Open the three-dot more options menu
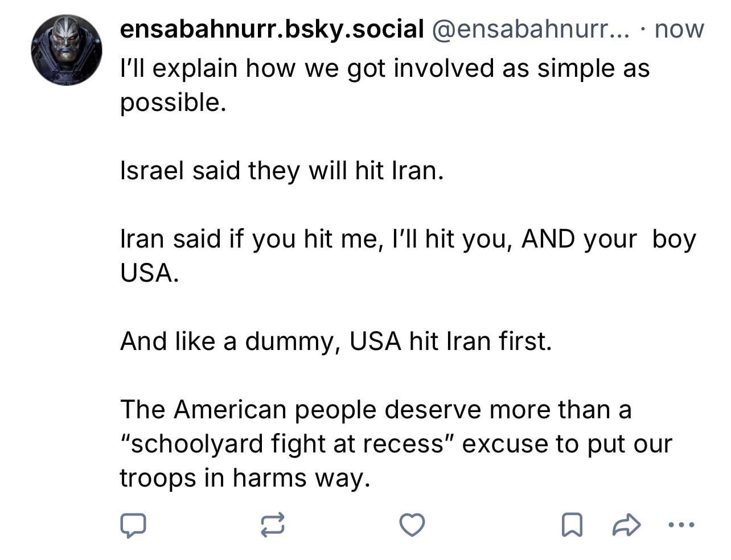The width and height of the screenshot is (731, 560). click(680, 525)
